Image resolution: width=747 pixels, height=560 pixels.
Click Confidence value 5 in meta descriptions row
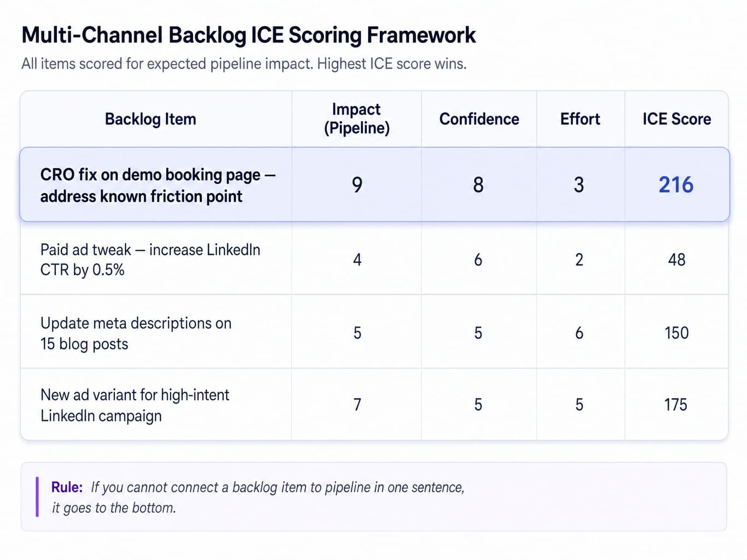[x=478, y=333]
